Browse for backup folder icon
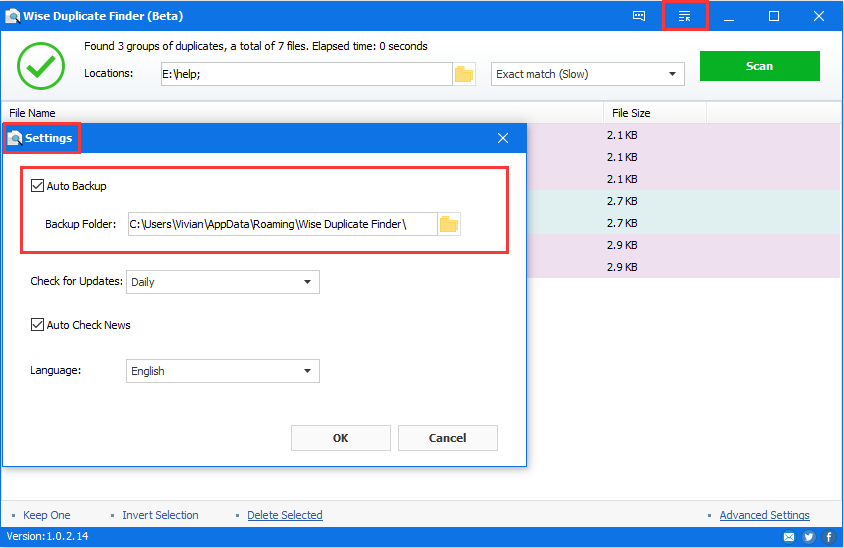Viewport: 844px width, 548px height. 448,224
